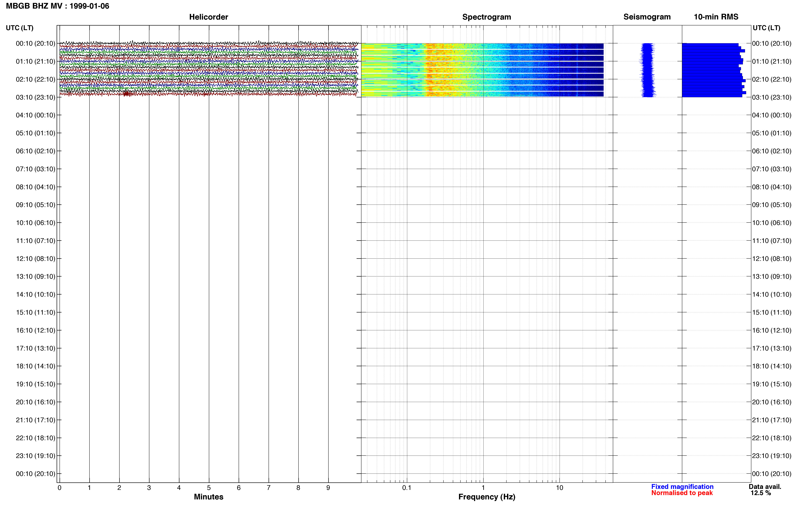
Task: Click the UTC (LT) label right of RMS panel
Action: pos(766,28)
